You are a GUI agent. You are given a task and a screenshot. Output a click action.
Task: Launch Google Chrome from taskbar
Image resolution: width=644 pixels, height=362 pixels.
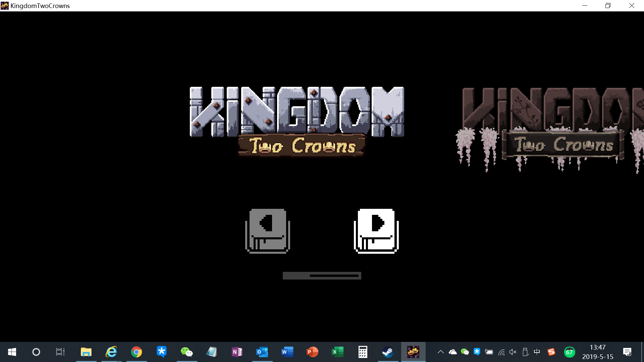[137, 352]
